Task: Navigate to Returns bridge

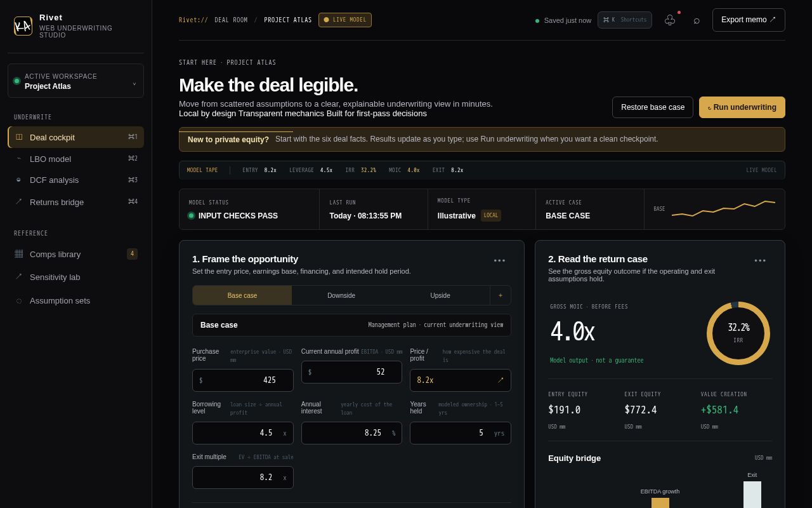Action: tap(76, 202)
